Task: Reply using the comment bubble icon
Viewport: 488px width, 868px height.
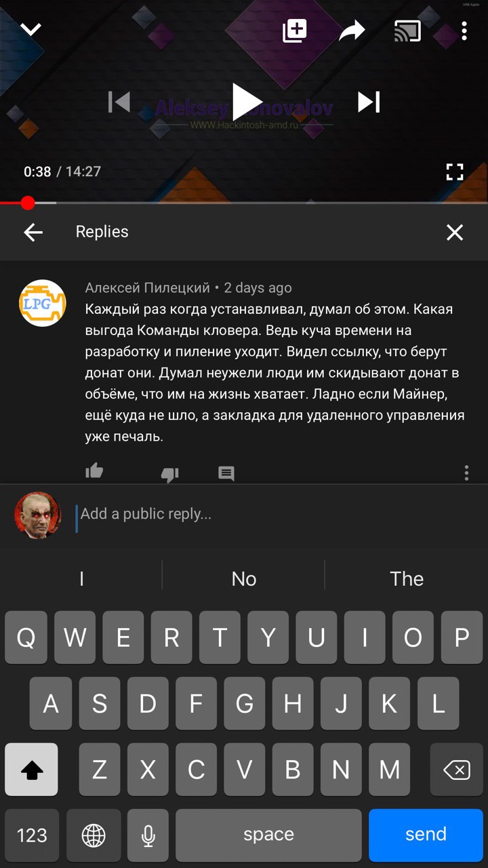Action: coord(226,473)
